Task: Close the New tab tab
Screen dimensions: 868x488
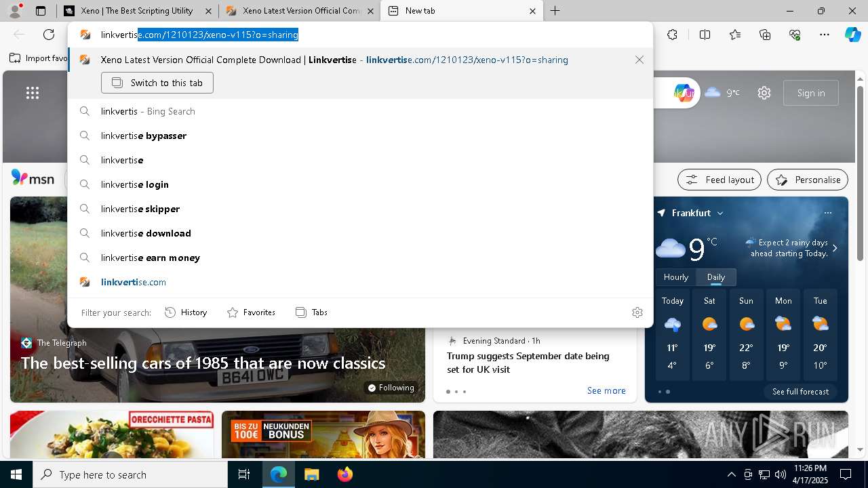Action: (532, 11)
